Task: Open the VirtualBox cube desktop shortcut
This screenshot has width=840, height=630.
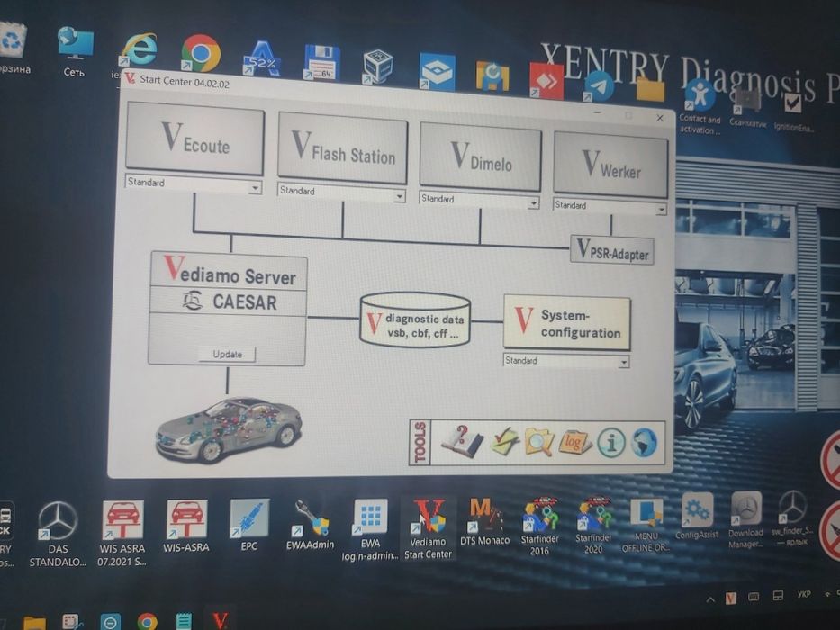Action: coord(377,67)
